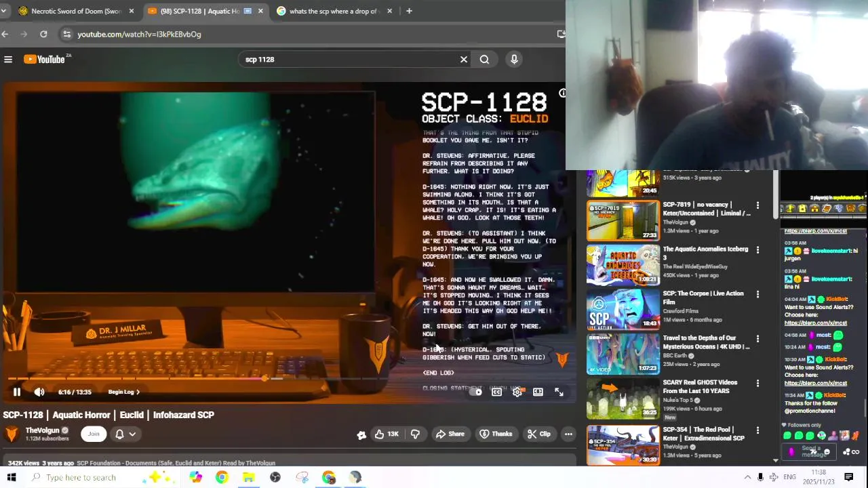This screenshot has height=488, width=868.
Task: Open notification center in system tray
Action: pos(848,477)
